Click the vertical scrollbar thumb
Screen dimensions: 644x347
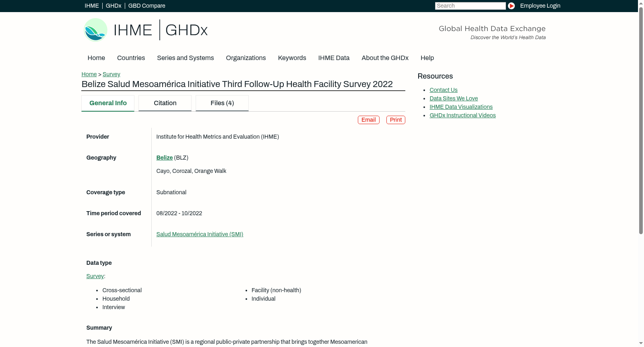(x=641, y=121)
